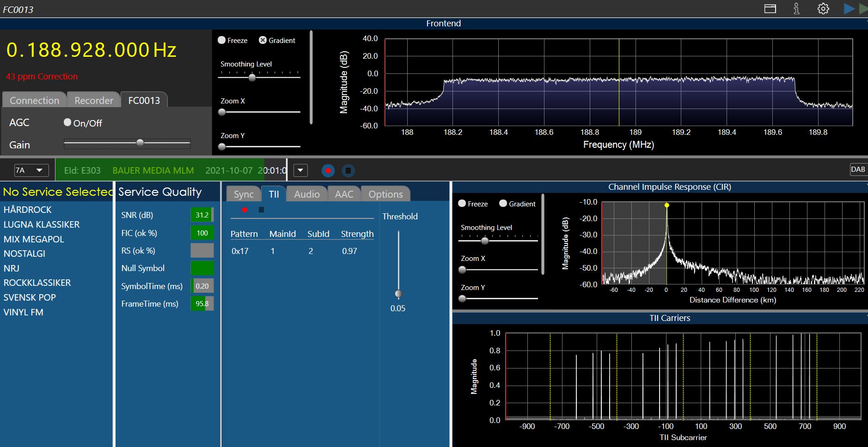868x447 pixels.
Task: Enable Gradient on the CIR plot
Action: click(x=503, y=204)
